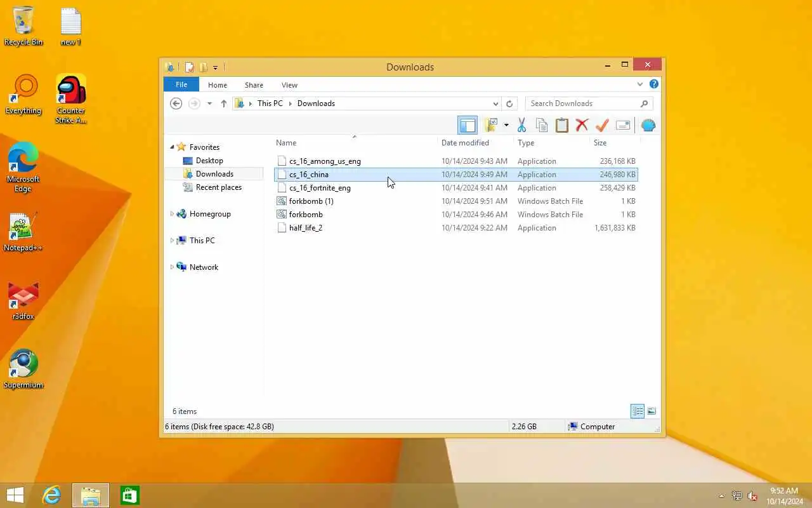Click the search magnifier icon

[644, 104]
